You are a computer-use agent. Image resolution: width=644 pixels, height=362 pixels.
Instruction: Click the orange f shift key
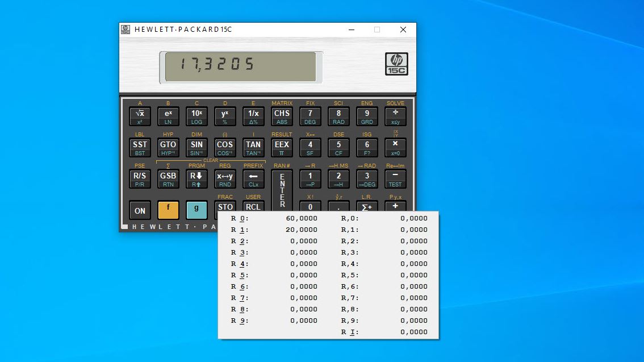point(168,210)
